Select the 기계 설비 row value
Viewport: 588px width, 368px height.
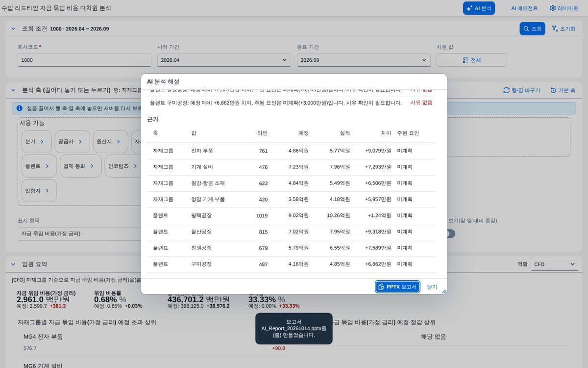click(x=202, y=167)
